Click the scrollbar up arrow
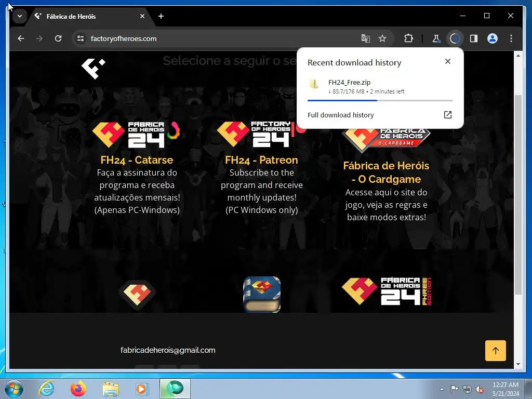532x399 pixels. [518, 55]
